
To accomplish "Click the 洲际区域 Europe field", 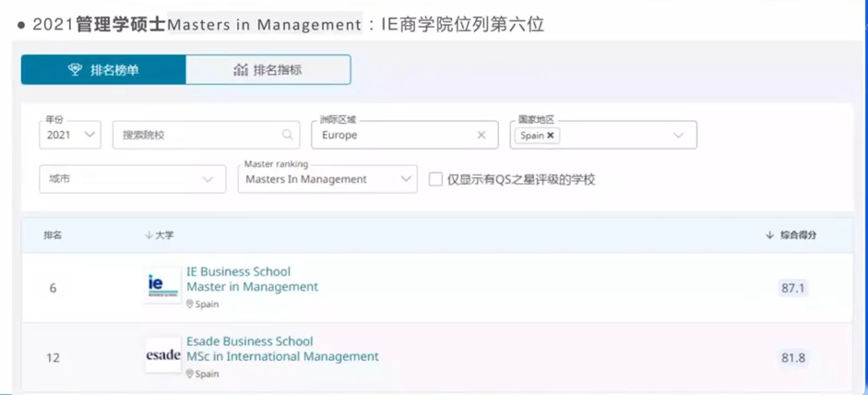I will [x=405, y=135].
